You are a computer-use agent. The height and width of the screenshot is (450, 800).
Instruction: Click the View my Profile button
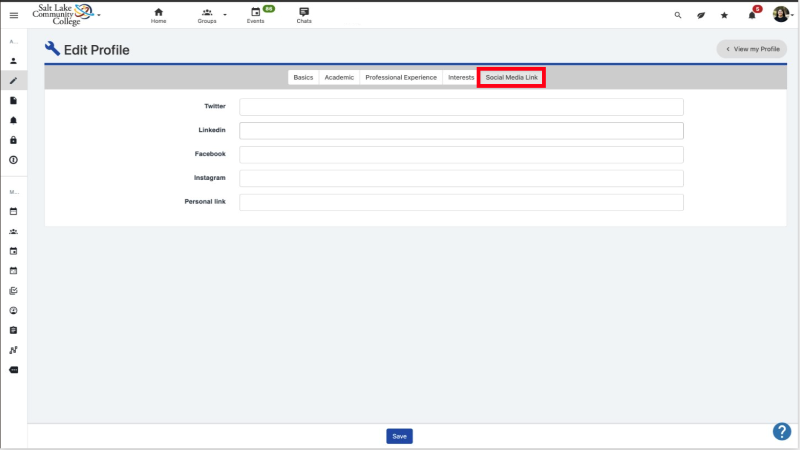coord(752,49)
